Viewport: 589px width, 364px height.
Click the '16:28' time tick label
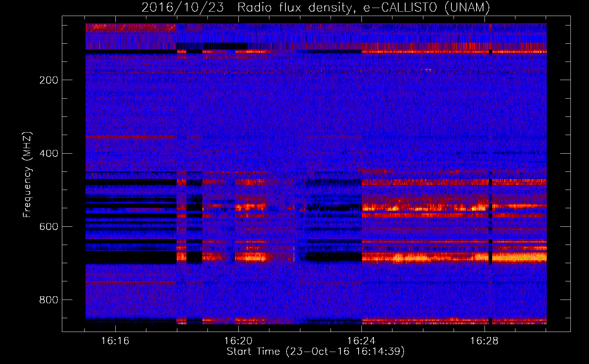click(484, 341)
